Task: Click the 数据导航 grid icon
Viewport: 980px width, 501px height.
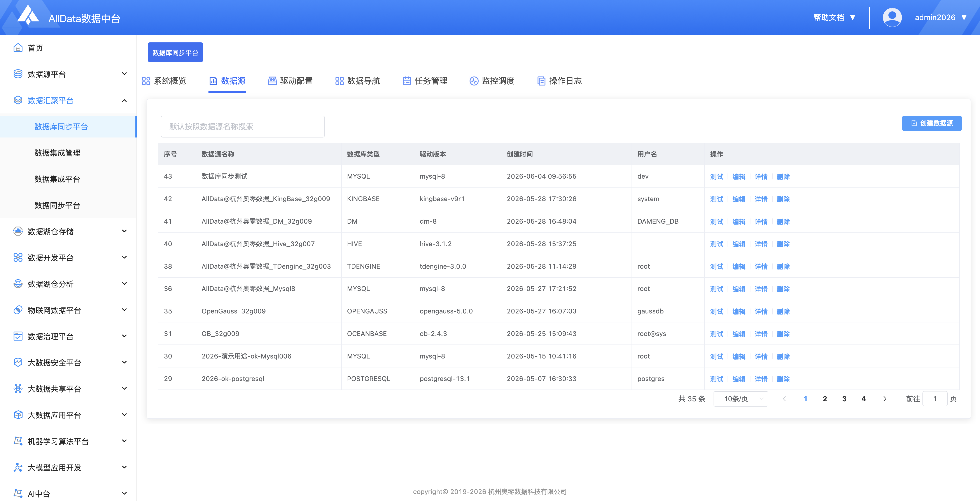Action: [339, 81]
